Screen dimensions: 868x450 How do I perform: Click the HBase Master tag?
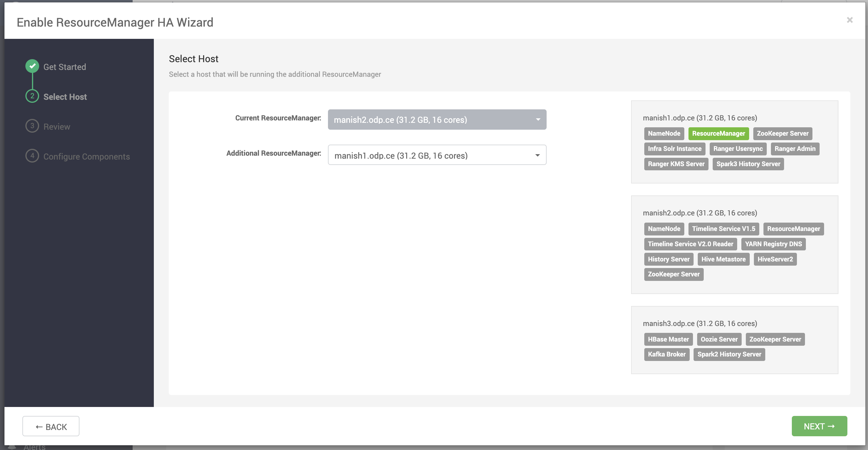coord(668,339)
